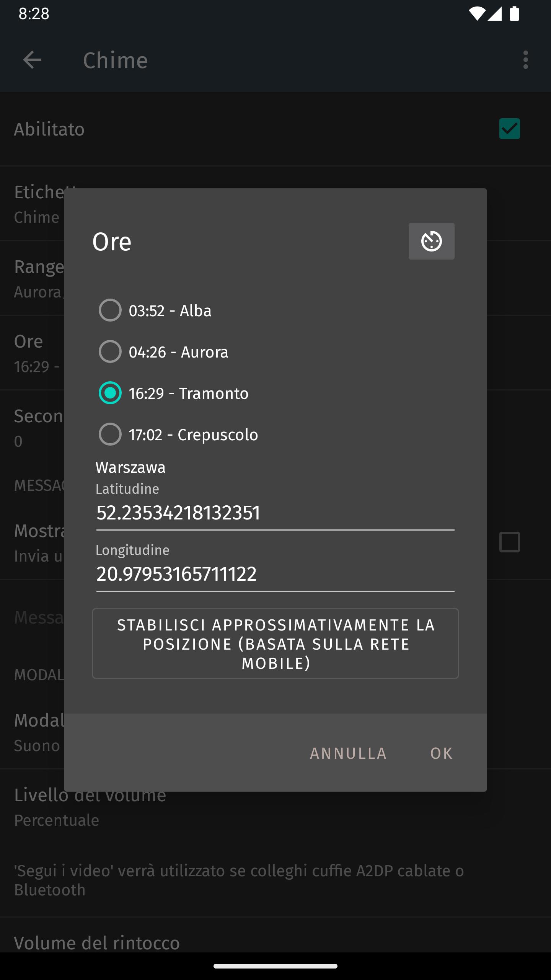Toggle the Abilitato checkbox
The image size is (551, 980).
(510, 129)
